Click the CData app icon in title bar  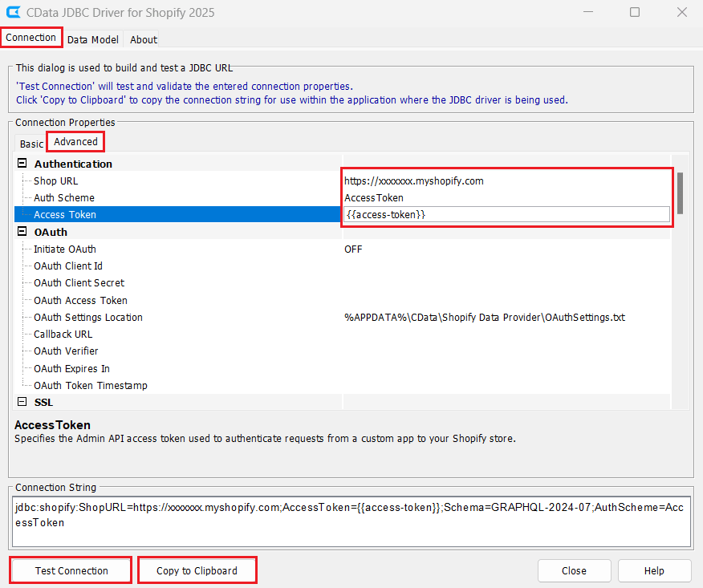[14, 13]
